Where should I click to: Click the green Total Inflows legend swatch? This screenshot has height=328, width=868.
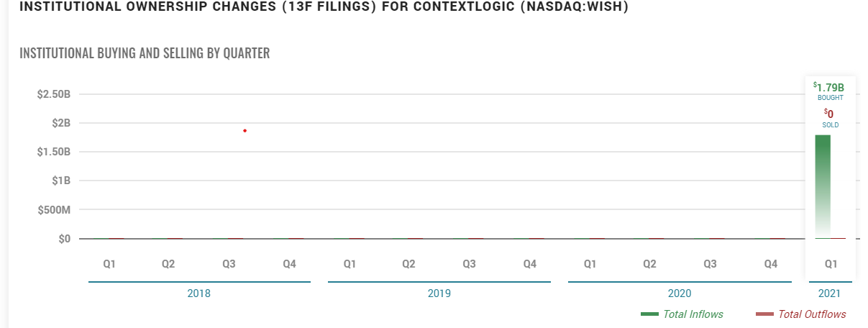[649, 314]
